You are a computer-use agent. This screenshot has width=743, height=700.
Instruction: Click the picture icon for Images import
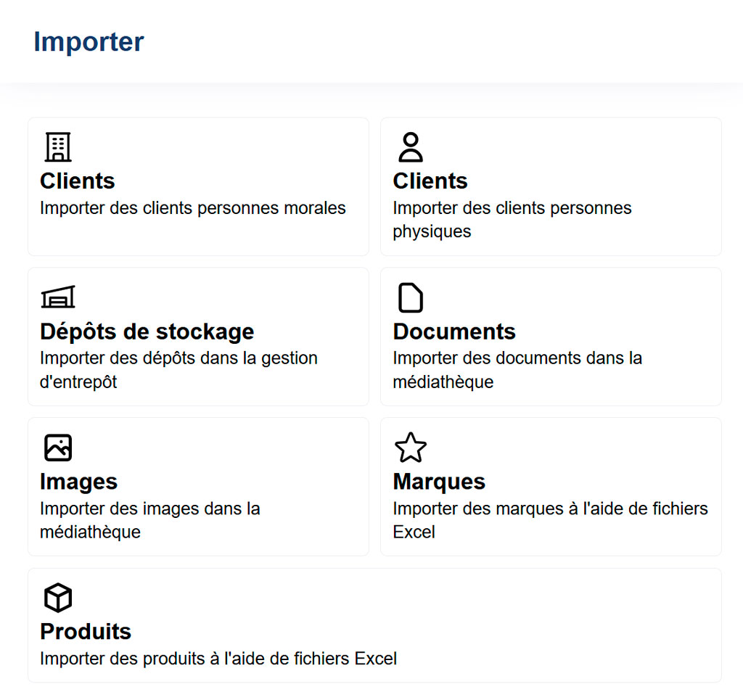(x=58, y=448)
